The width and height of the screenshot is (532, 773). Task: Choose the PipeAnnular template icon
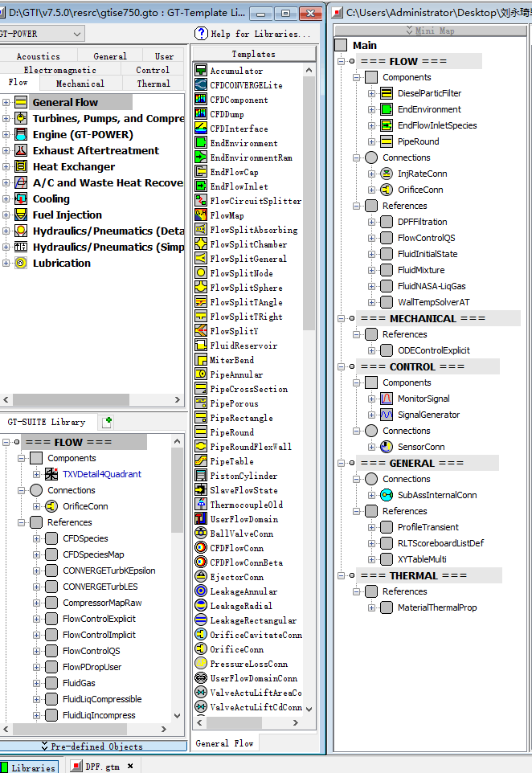pos(201,374)
